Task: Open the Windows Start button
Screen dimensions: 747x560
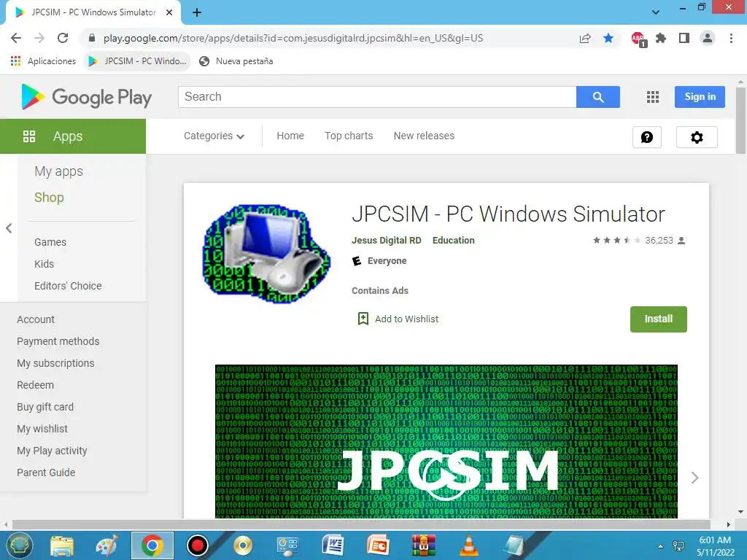Action: coord(18,545)
